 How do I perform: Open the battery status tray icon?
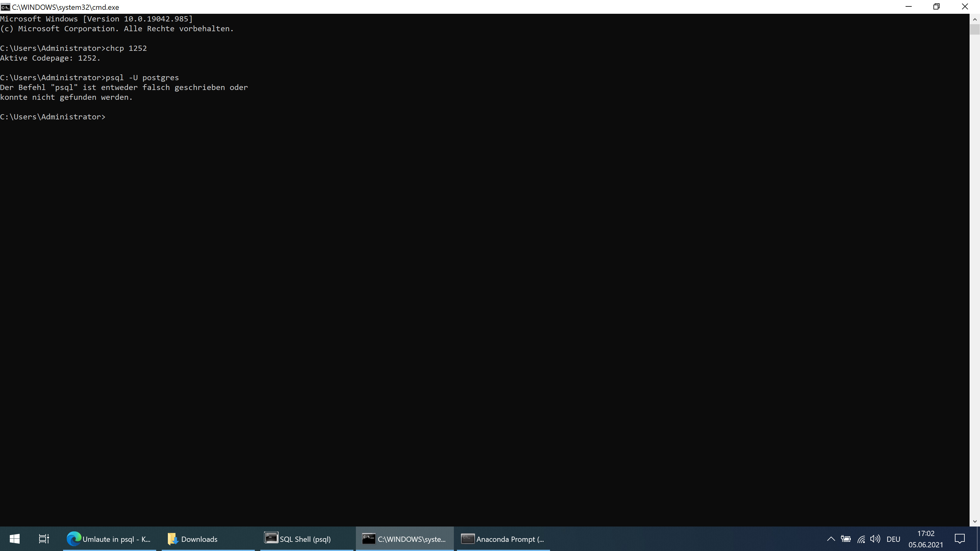point(846,539)
